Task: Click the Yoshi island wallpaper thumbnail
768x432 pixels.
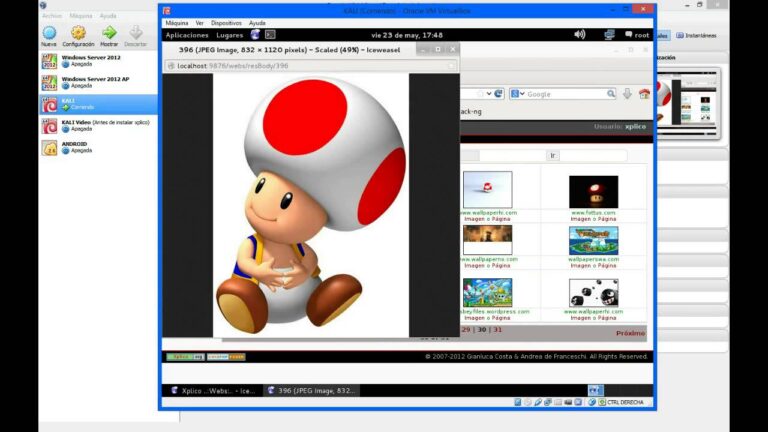Action: (594, 240)
